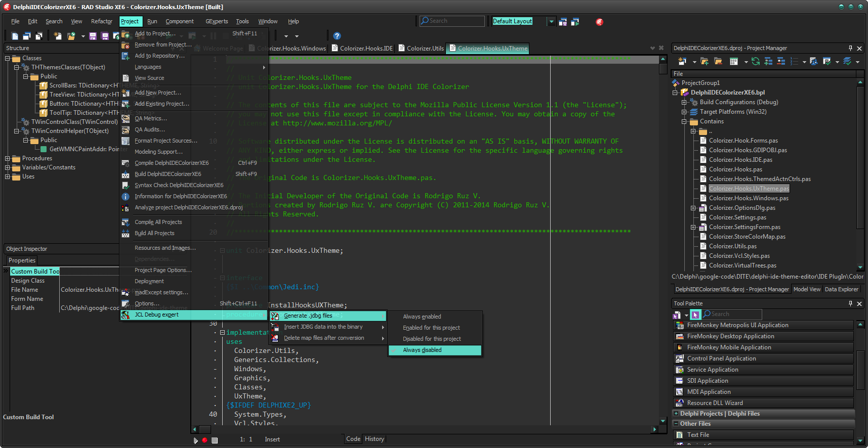
Task: Open the Run menu
Action: pyautogui.click(x=152, y=21)
